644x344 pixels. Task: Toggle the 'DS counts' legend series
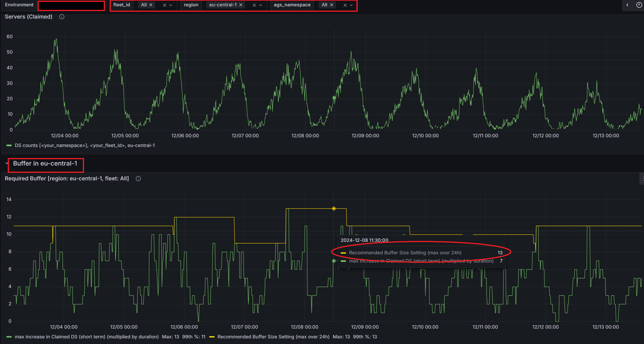pos(85,146)
